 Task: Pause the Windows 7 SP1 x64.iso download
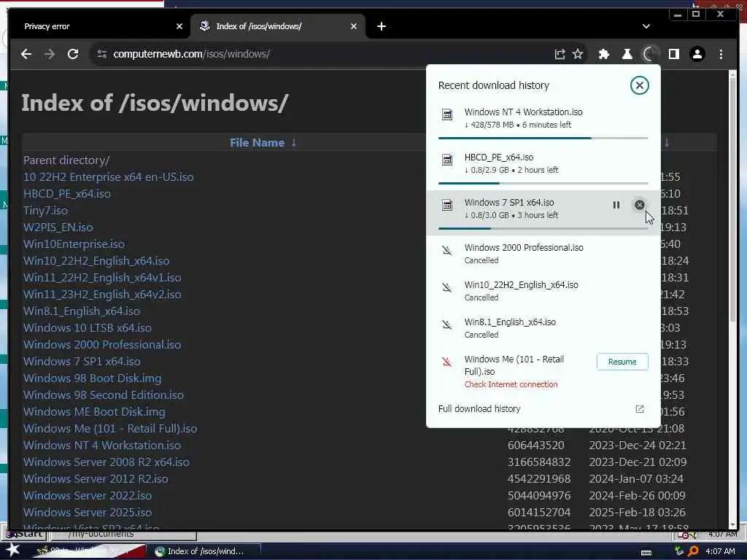616,205
